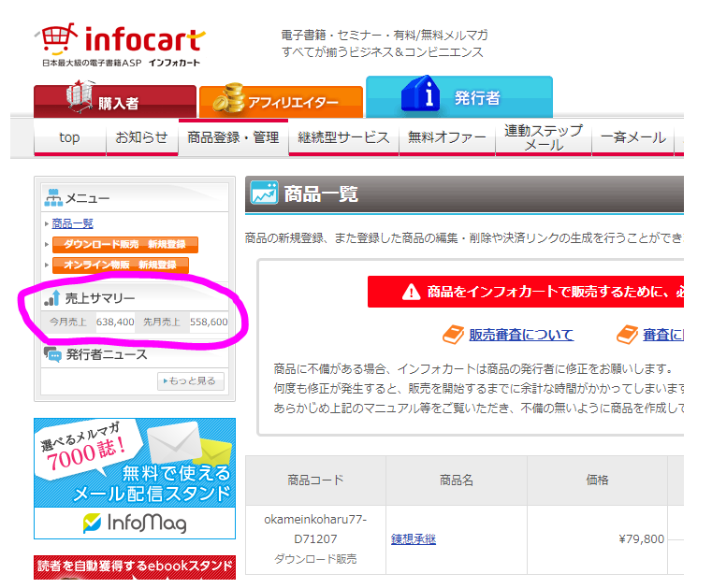Click the red warning triangle icon
This screenshot has width=712, height=588.
(412, 292)
